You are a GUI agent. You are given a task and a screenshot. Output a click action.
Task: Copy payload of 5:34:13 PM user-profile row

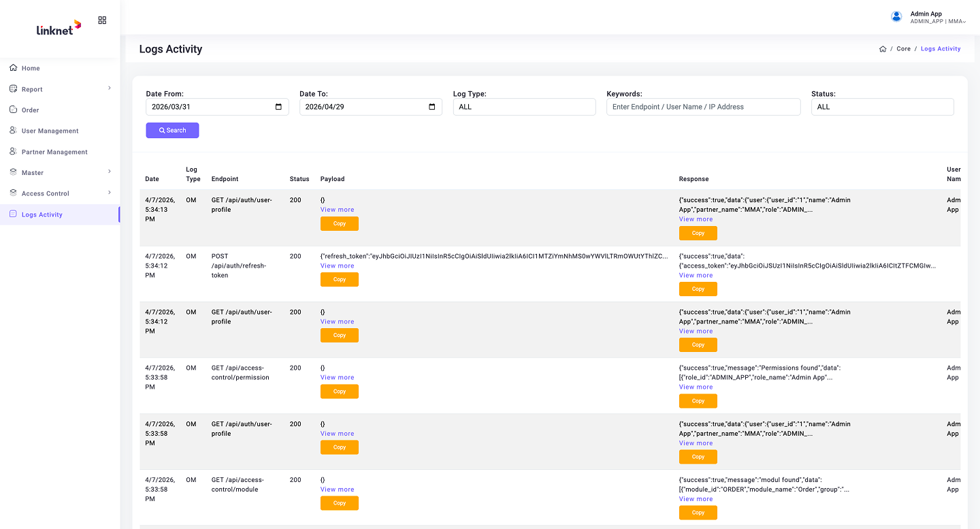(340, 223)
